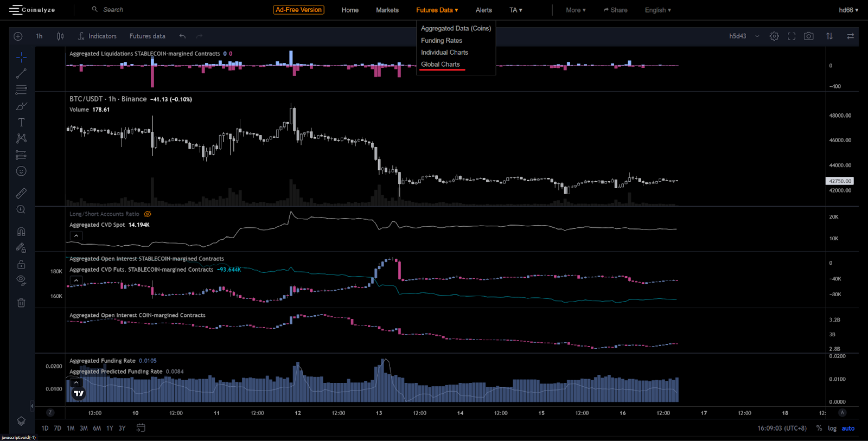Screen dimensions: 868x441
Task: Enter fullscreen mode
Action: click(792, 36)
